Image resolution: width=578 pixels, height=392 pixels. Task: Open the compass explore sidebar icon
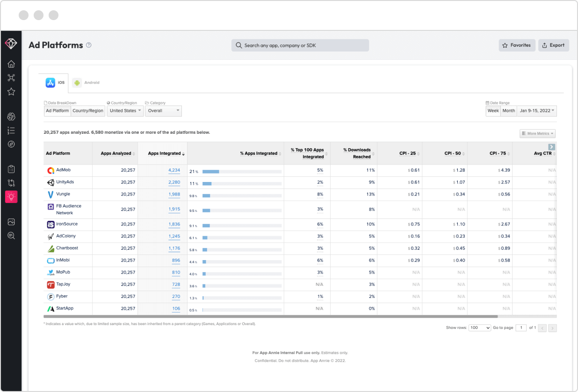pyautogui.click(x=11, y=144)
